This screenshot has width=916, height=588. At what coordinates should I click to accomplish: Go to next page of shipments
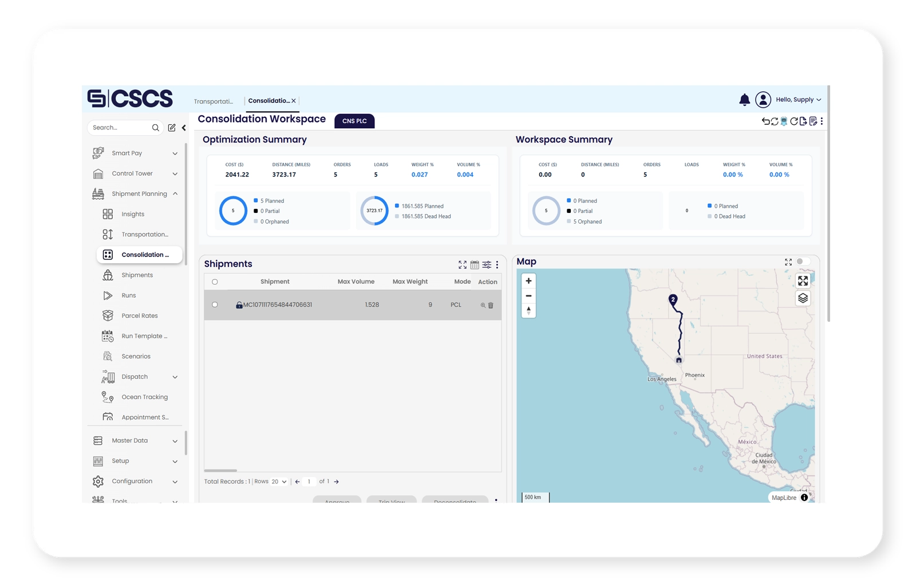[x=337, y=482]
